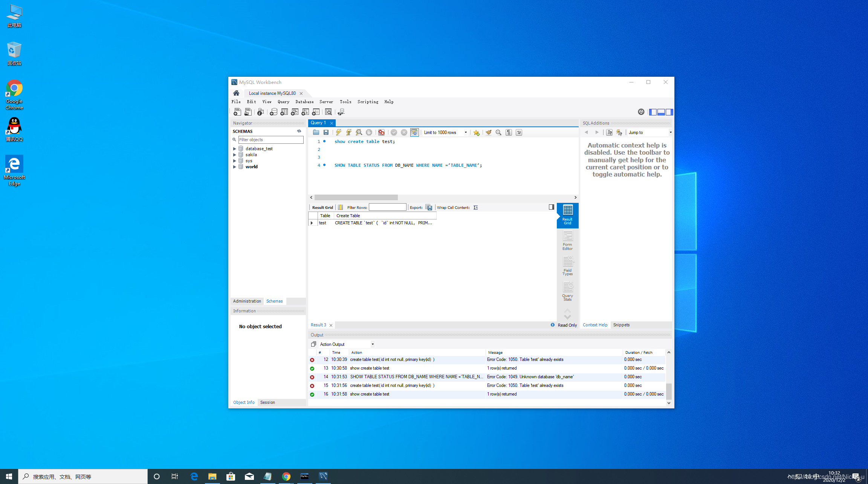This screenshot has height=484, width=868.
Task: Toggle invisible characters pilcrow button
Action: click(x=509, y=132)
